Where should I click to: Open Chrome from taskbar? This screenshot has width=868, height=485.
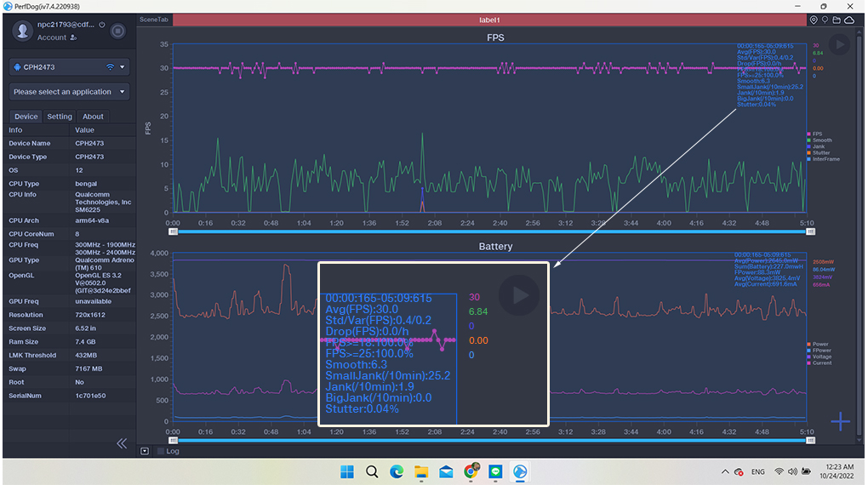471,471
